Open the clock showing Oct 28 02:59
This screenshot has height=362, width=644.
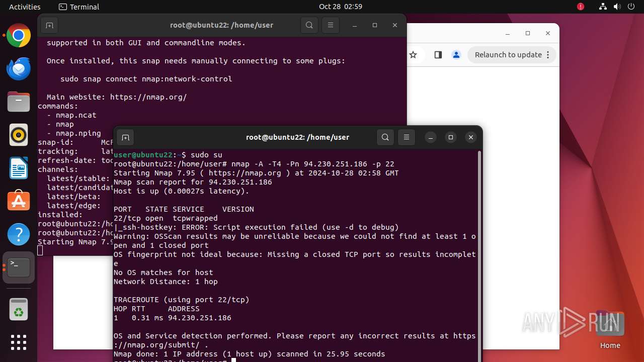pos(341,7)
